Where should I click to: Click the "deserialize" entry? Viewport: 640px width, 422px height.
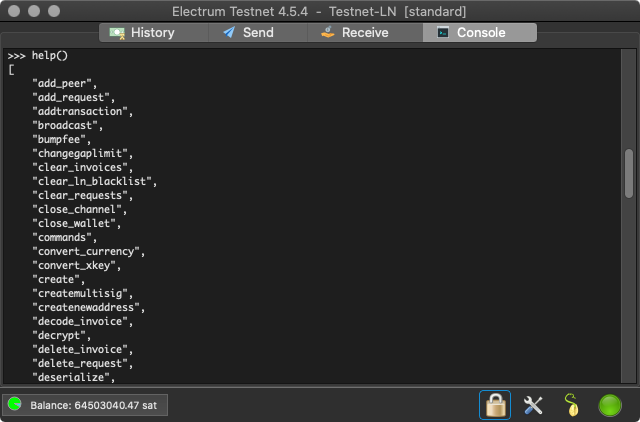point(73,378)
